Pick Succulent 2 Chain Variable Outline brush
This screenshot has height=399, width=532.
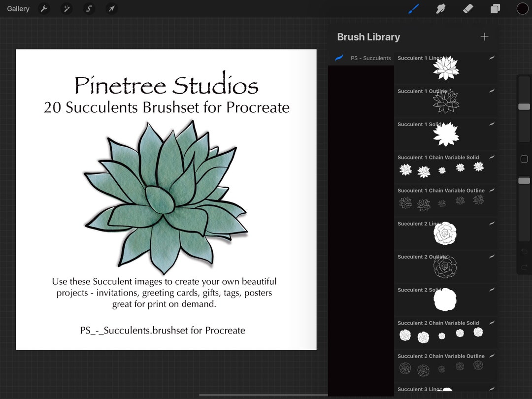pyautogui.click(x=445, y=366)
